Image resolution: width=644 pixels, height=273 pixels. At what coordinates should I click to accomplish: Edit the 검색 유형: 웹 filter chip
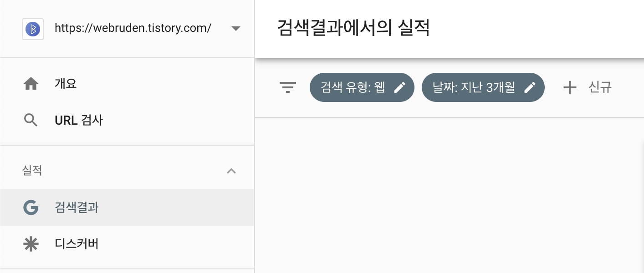tap(362, 87)
